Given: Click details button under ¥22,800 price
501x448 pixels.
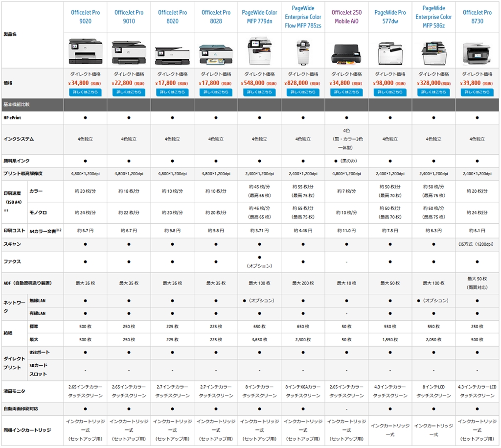Looking at the screenshot, I should coord(129,92).
